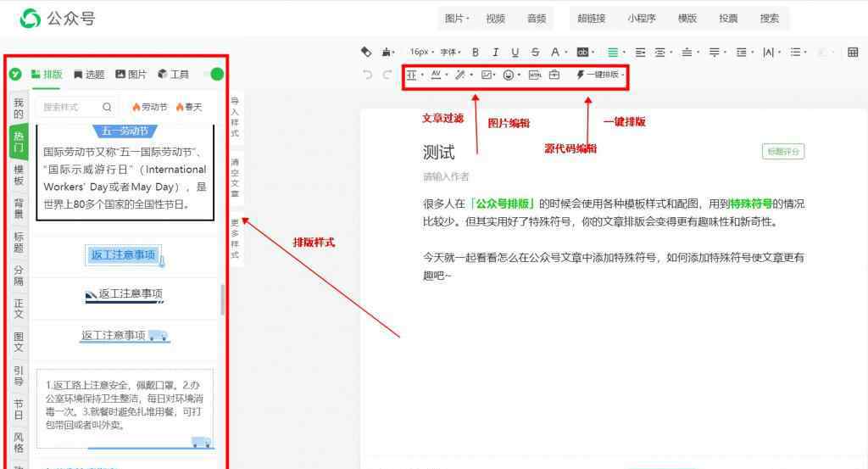Select the 我的 side category
Viewport: 868px width, 469px height.
tap(19, 109)
